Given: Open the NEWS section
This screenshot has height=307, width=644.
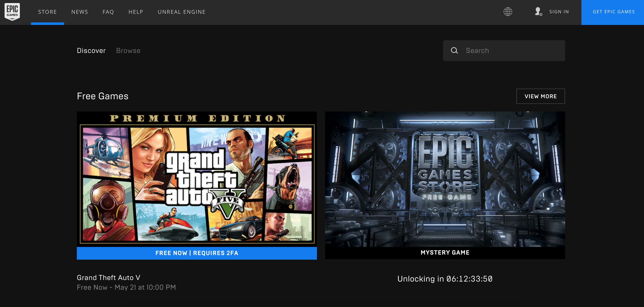Looking at the screenshot, I should (79, 12).
